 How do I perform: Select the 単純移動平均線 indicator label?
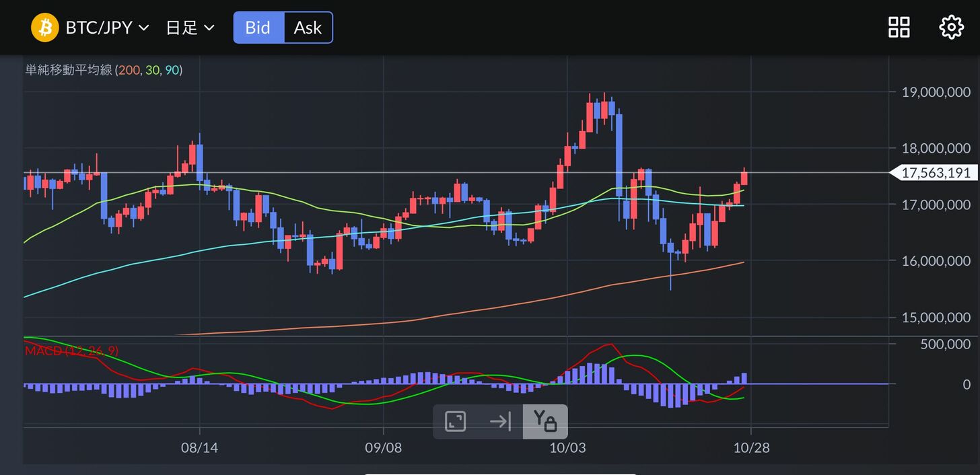[68, 70]
